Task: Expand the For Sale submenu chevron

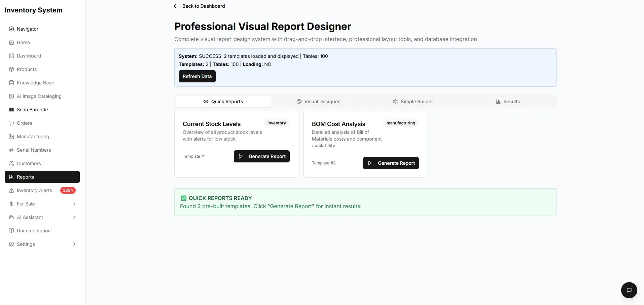Action: click(x=74, y=204)
